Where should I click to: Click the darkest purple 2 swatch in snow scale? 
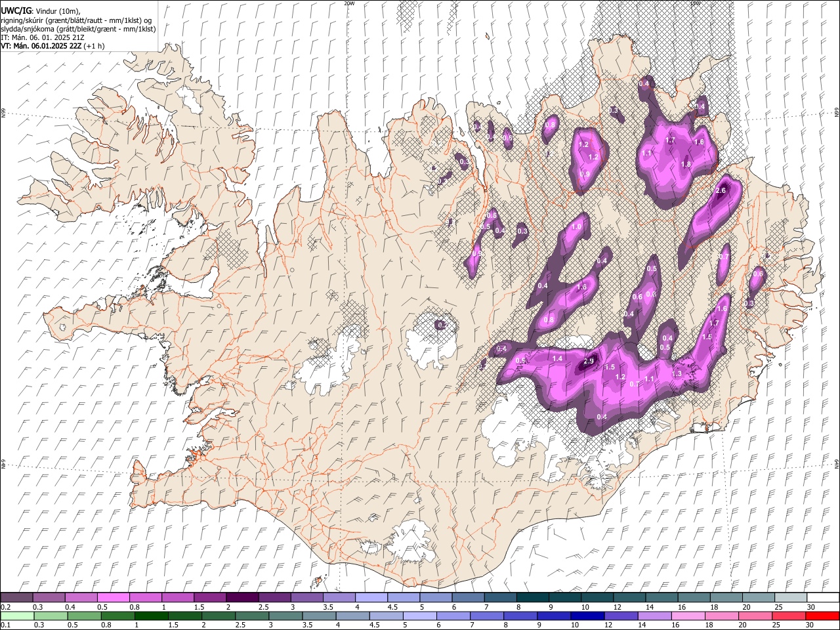point(241,597)
